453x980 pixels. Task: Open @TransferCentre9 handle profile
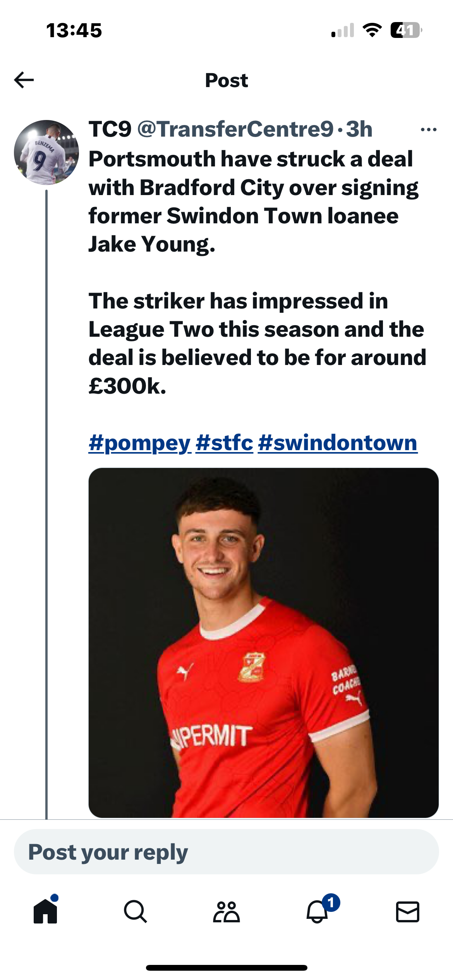click(235, 129)
